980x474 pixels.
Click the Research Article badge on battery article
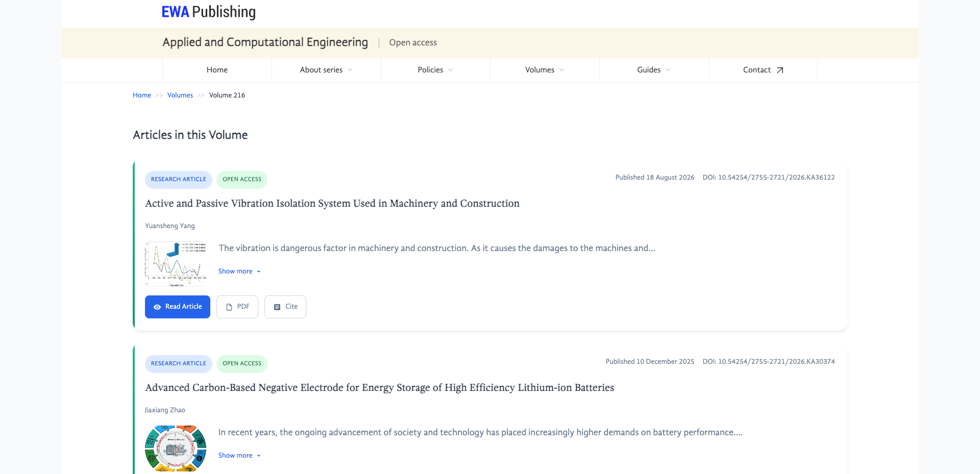[179, 364]
